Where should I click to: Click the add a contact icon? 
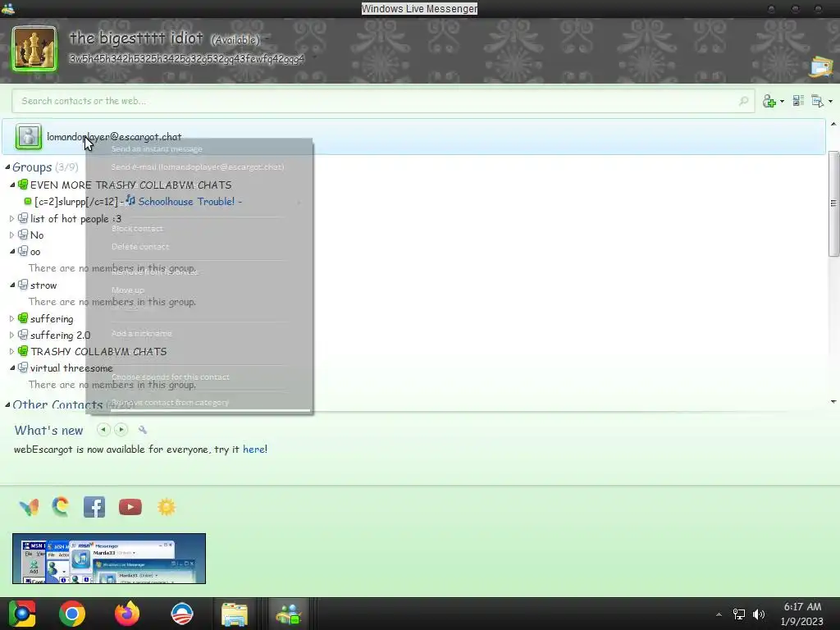click(x=769, y=101)
